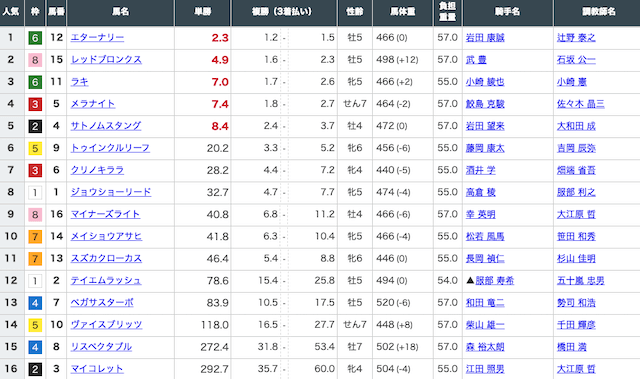Click trainer link 佐々木 晶三

[x=580, y=104]
